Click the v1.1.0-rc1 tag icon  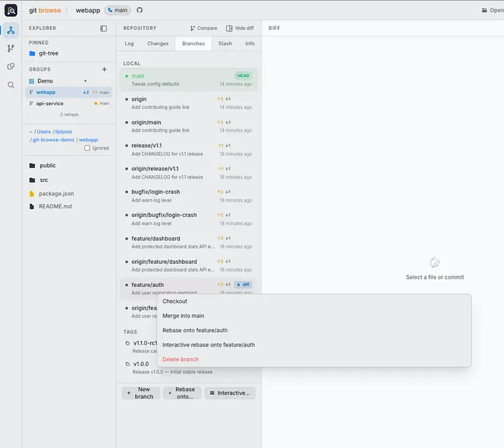(128, 343)
